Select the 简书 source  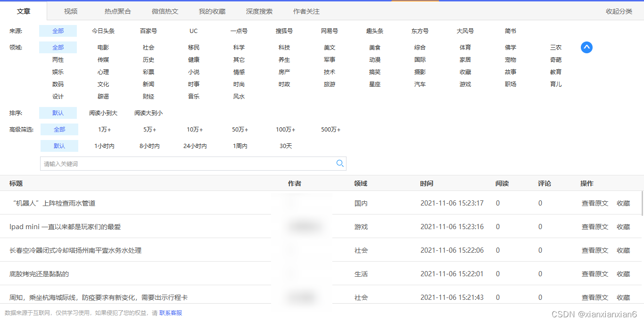point(511,31)
